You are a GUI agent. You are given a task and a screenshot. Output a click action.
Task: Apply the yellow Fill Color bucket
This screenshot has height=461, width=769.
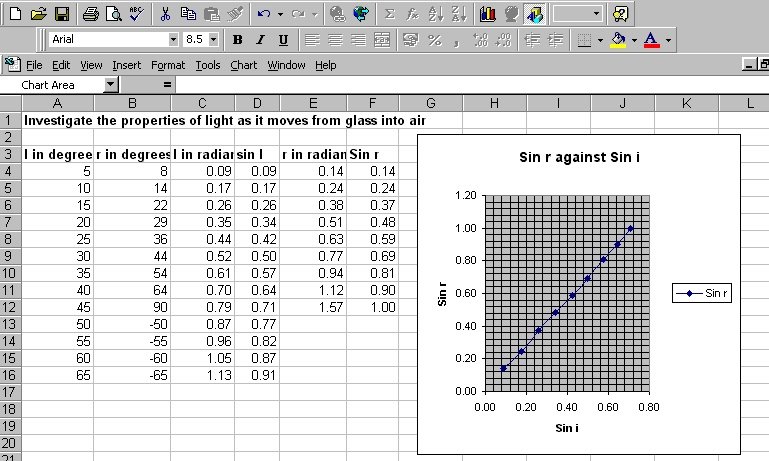pyautogui.click(x=618, y=40)
